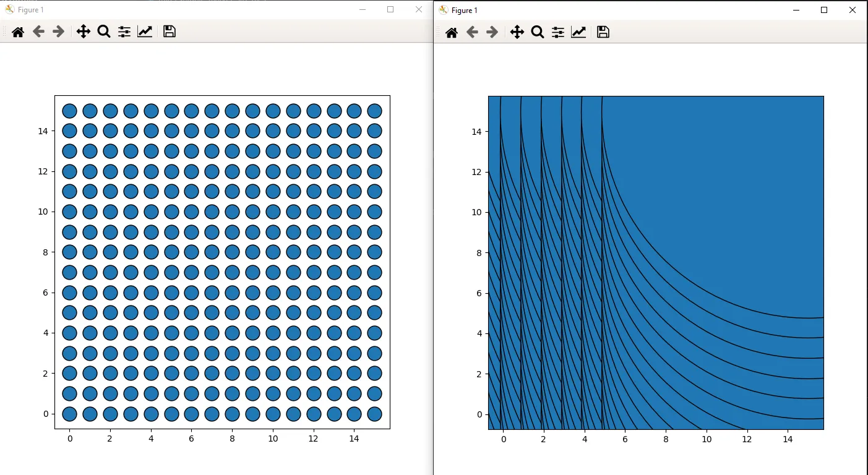This screenshot has width=868, height=475.
Task: Click y-axis tick label "8" in right plot
Action: 479,253
